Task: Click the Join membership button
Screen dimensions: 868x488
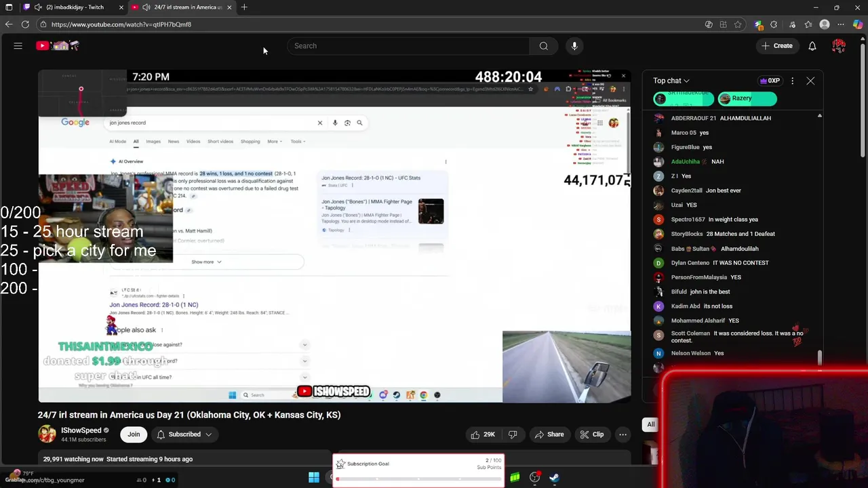Action: pos(134,434)
